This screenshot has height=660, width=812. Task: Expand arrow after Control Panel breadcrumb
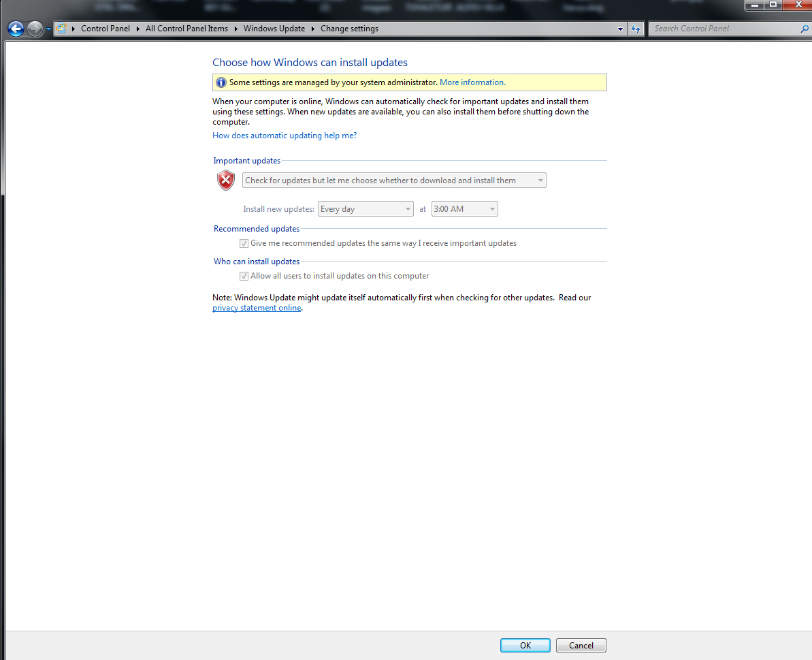point(137,29)
